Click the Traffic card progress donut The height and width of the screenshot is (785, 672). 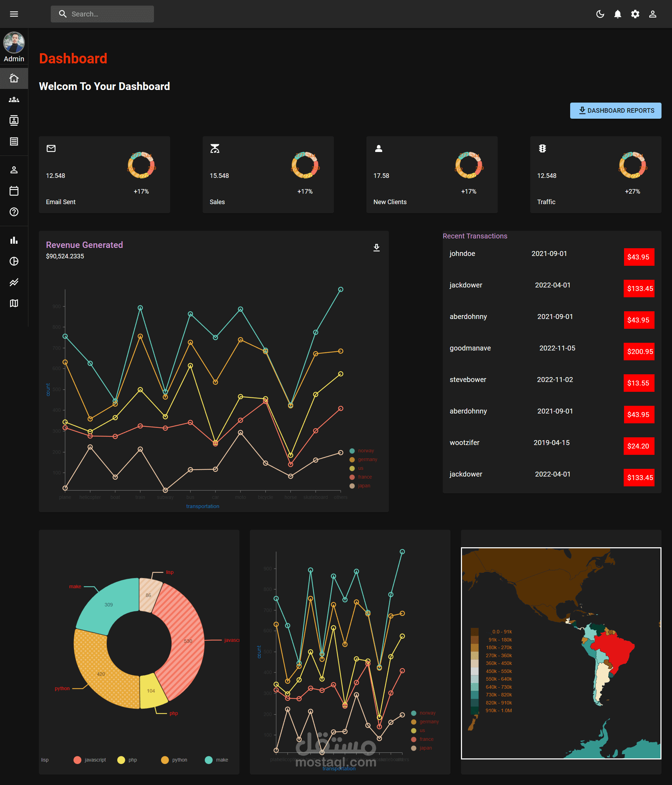coord(632,165)
